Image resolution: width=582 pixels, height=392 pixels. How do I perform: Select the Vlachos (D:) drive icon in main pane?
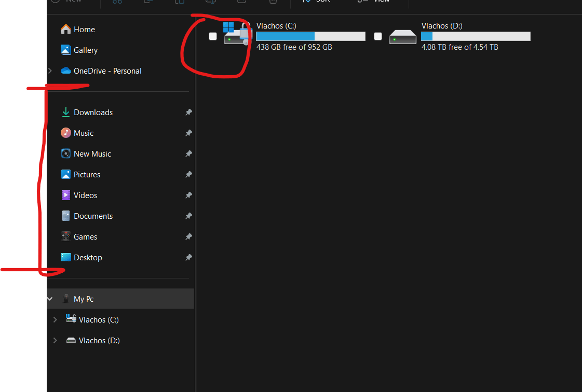click(403, 37)
